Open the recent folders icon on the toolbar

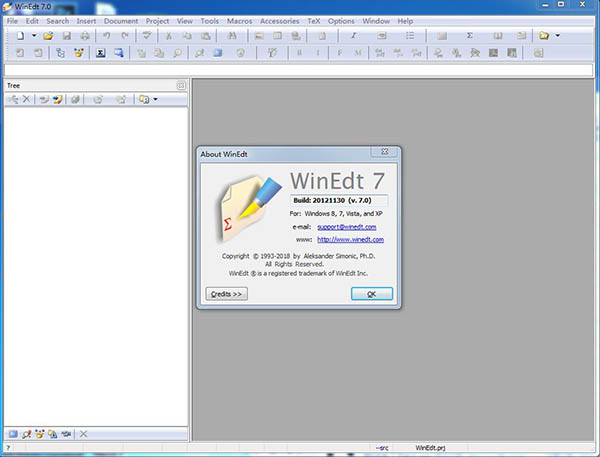tap(544, 36)
